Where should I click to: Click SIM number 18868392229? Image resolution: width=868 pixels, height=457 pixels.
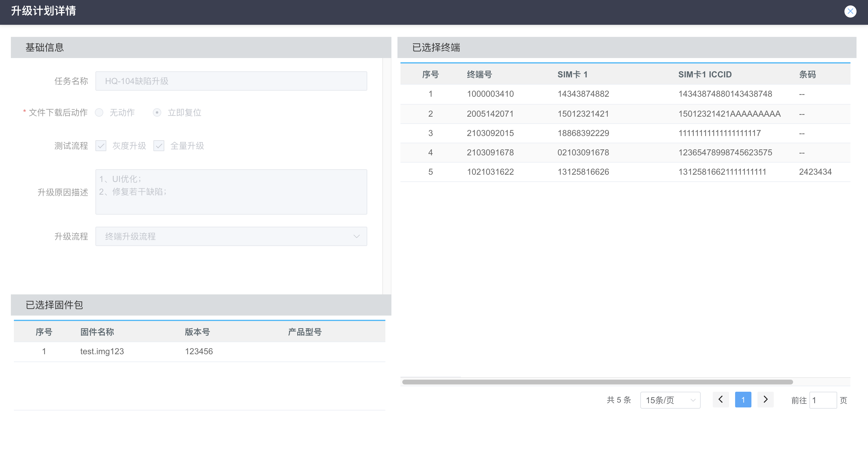(x=583, y=133)
